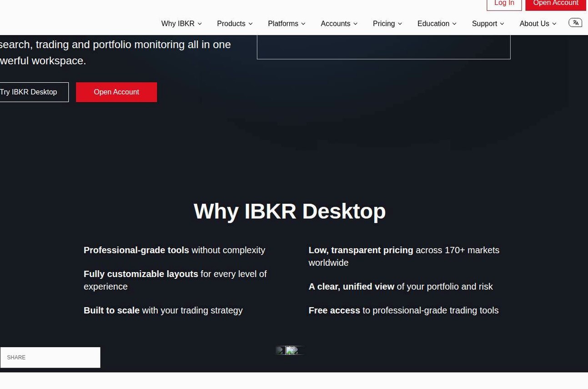588x389 pixels.
Task: Click the Log In button
Action: pyautogui.click(x=504, y=4)
